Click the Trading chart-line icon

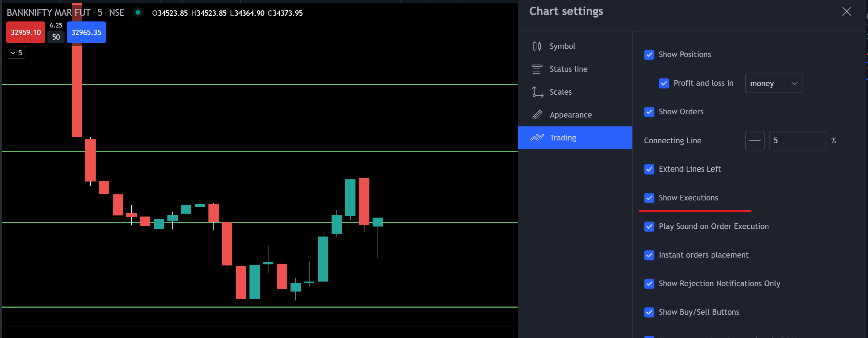537,138
